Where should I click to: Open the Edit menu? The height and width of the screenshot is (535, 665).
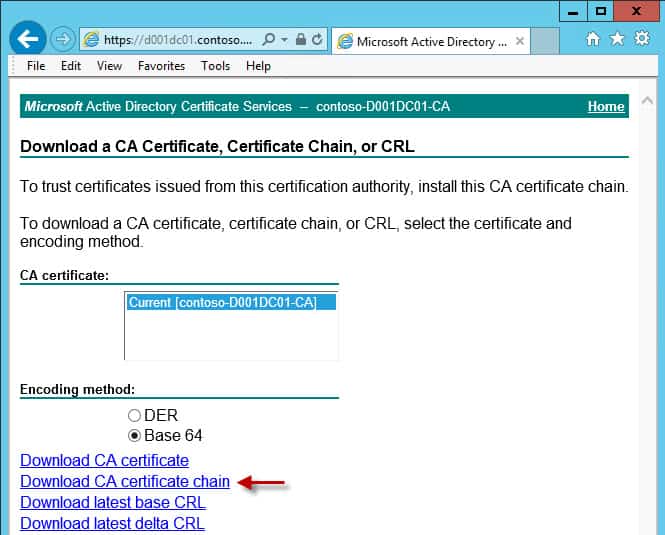pos(71,66)
